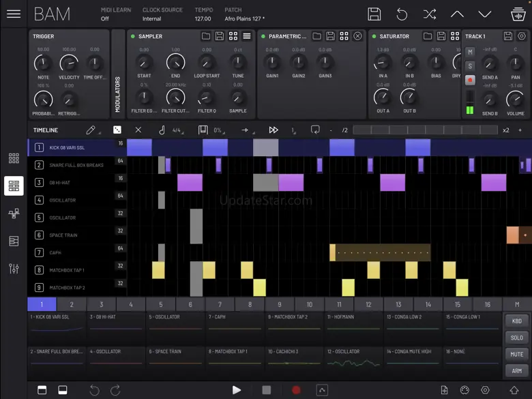Toggle the Sampler module power indicator
The image size is (532, 399).
(x=133, y=36)
